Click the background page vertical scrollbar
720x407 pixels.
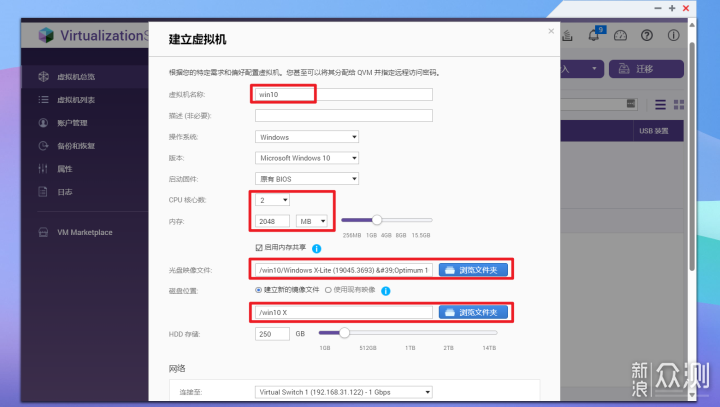tap(692, 156)
